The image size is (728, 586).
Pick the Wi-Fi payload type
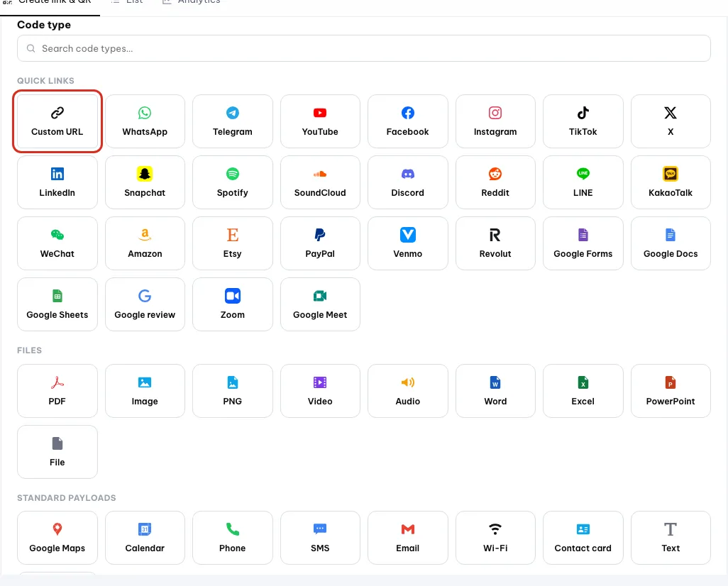495,538
